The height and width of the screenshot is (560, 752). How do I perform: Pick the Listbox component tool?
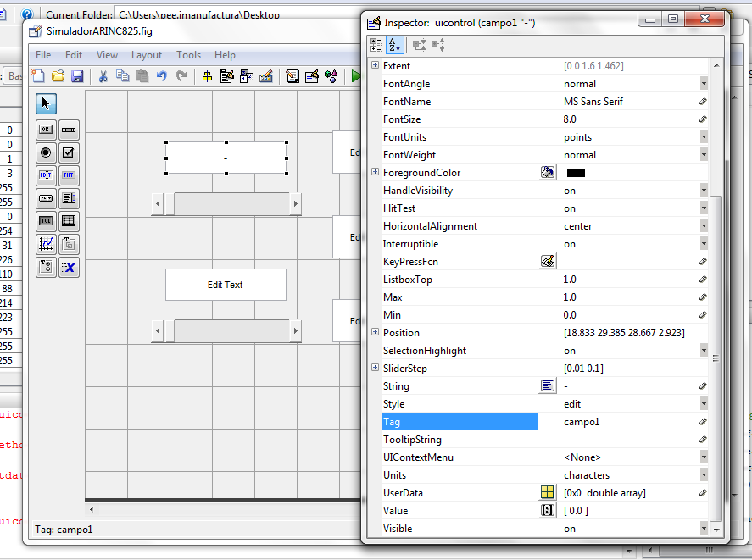tap(69, 198)
